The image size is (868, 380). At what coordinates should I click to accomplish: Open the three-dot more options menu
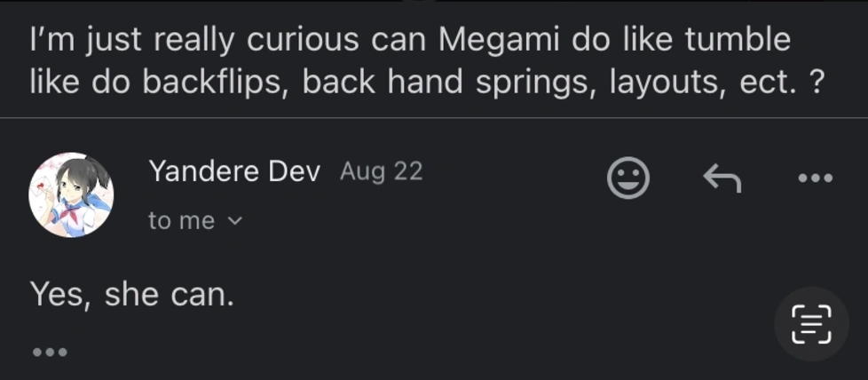[815, 178]
